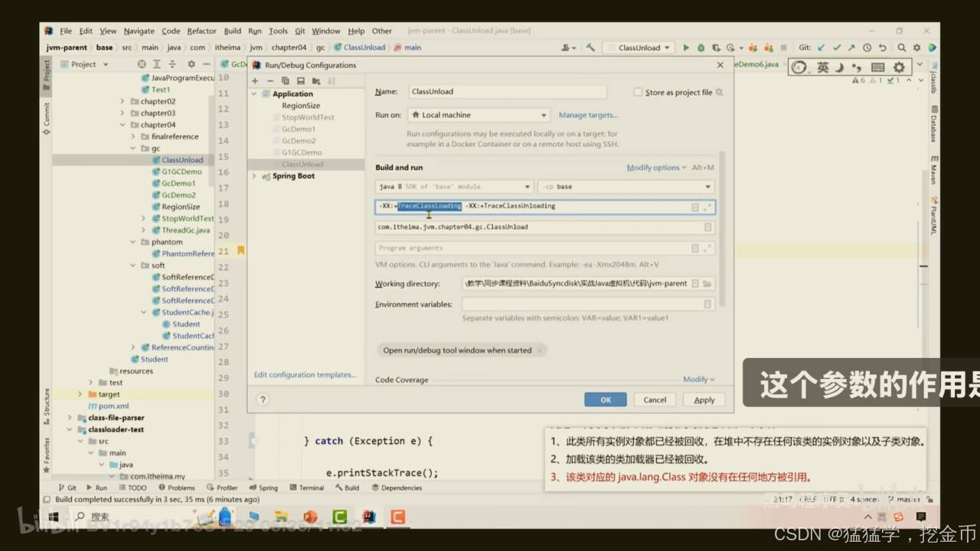Select GcDemo1 in configurations list
The width and height of the screenshot is (980, 551).
tap(299, 129)
